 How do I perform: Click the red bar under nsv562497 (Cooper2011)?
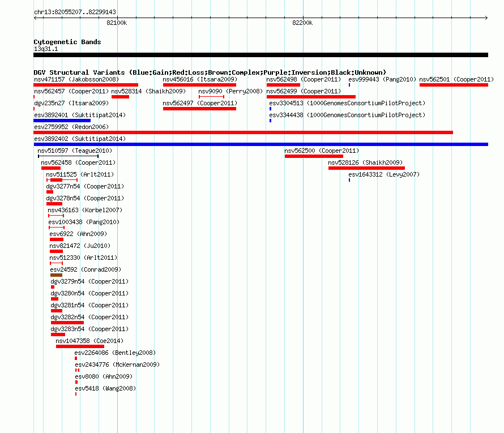(x=199, y=109)
